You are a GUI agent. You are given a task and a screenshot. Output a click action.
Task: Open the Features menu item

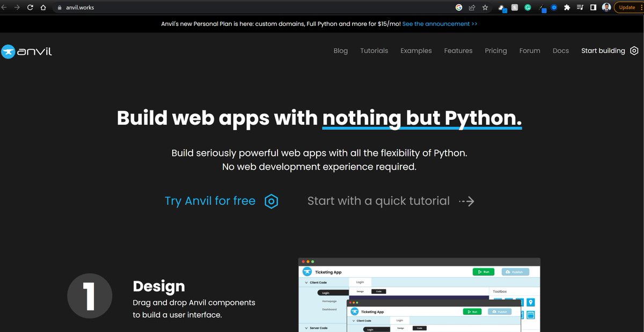point(458,50)
